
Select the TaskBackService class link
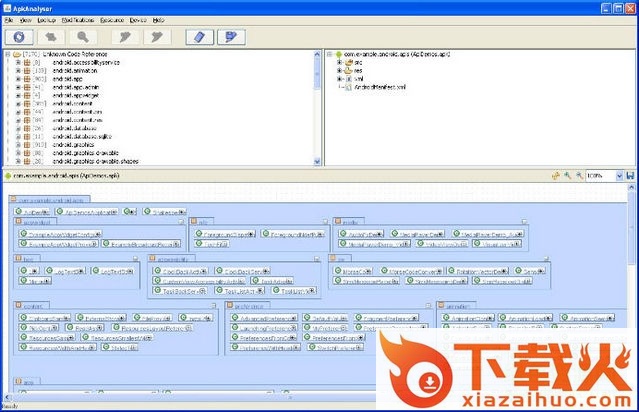tap(181, 291)
